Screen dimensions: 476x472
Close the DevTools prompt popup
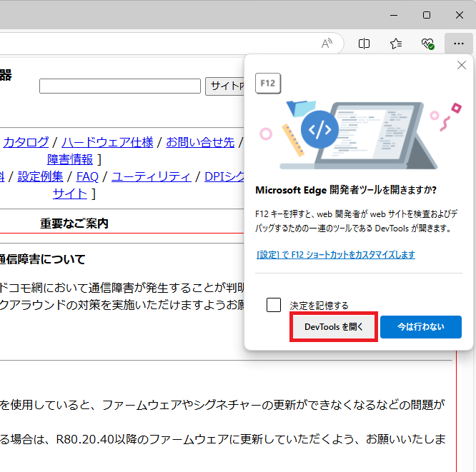461,66
